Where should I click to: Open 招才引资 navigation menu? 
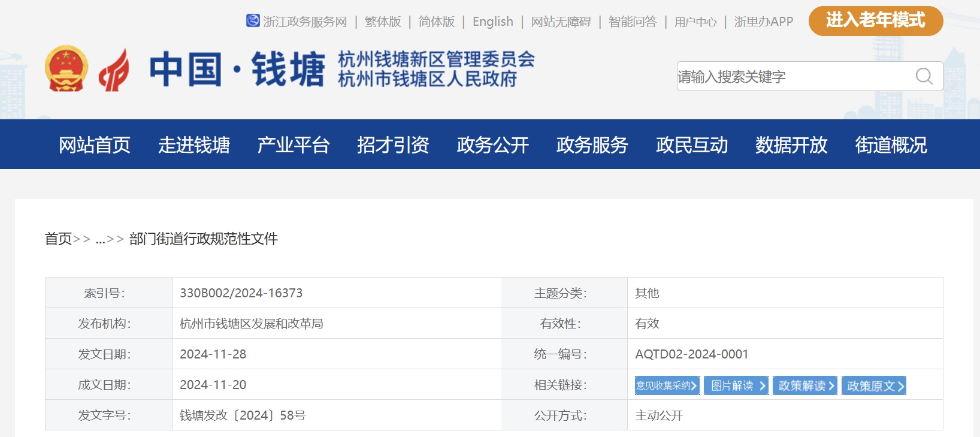[x=393, y=144]
